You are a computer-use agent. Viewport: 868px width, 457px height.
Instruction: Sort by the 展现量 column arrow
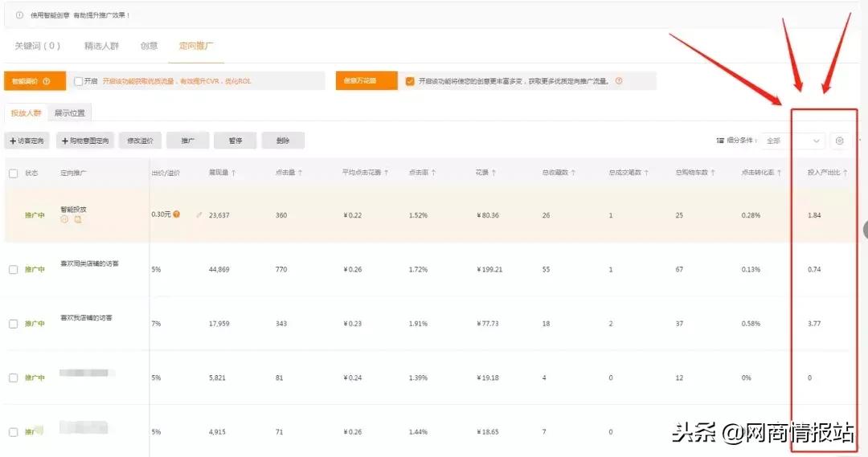coord(234,173)
